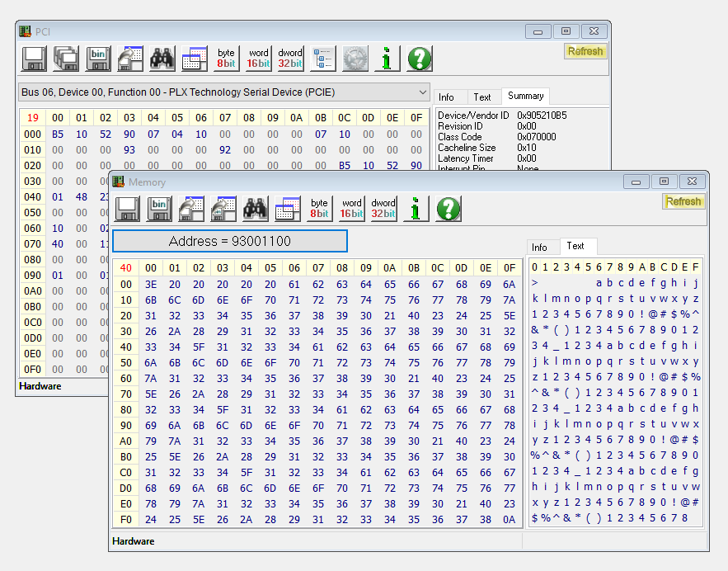The height and width of the screenshot is (571, 728).
Task: Click the save-all multiple floppies icon in PCI
Action: tap(66, 59)
